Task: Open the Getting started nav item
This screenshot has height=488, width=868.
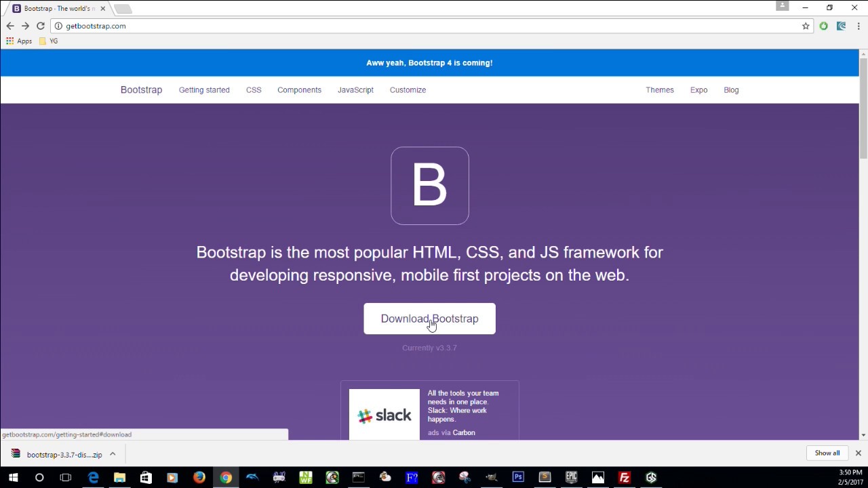Action: [x=204, y=89]
